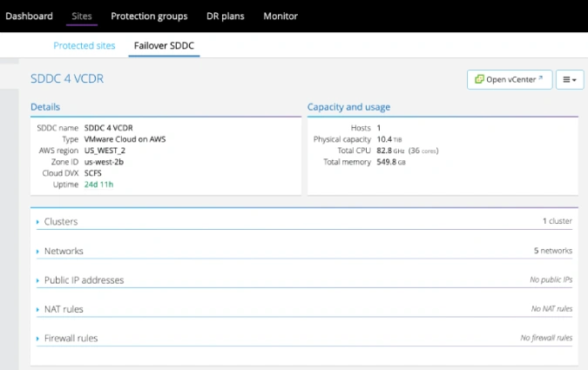This screenshot has width=588, height=370.
Task: Open the Dashboard menu item
Action: pyautogui.click(x=29, y=17)
